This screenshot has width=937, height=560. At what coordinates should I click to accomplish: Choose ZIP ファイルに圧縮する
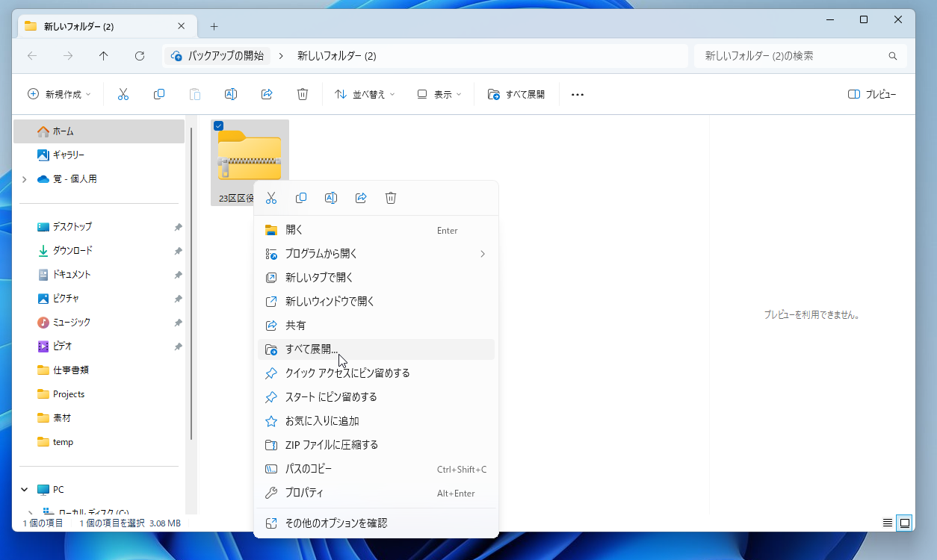pyautogui.click(x=376, y=445)
